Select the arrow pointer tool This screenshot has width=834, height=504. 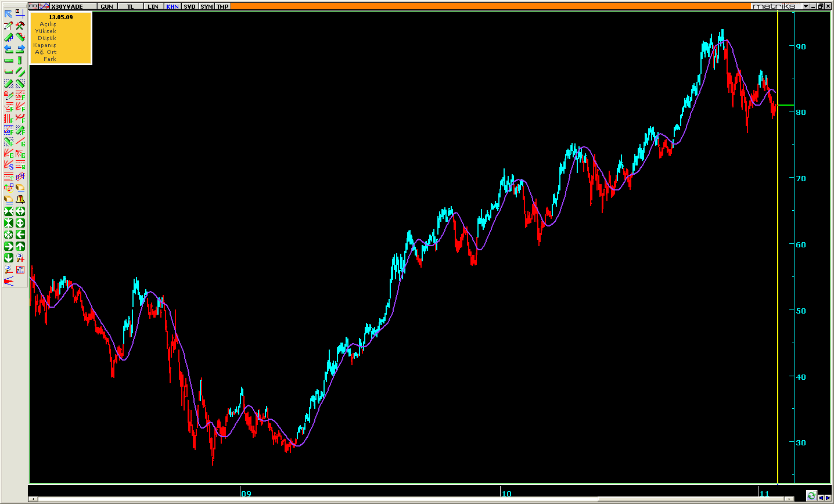[x=8, y=14]
